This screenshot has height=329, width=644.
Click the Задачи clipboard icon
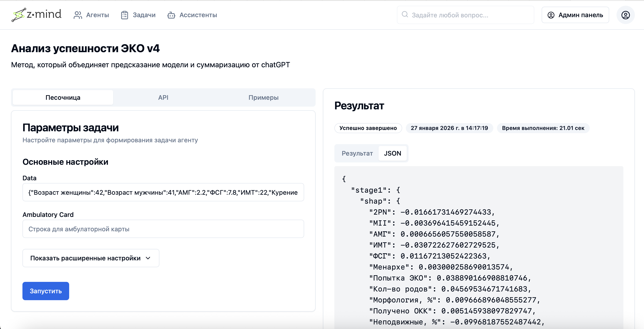(x=124, y=15)
